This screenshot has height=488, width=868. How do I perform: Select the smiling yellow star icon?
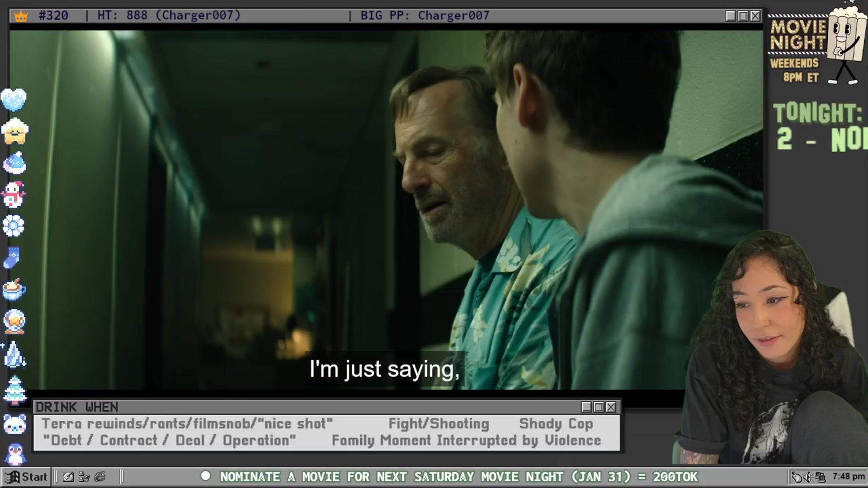click(x=14, y=131)
